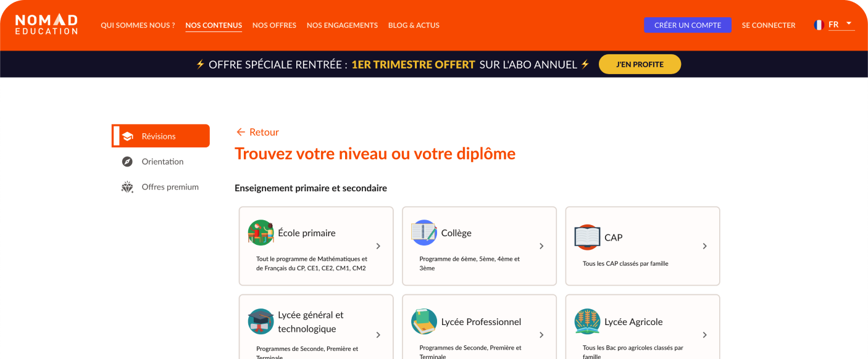Click 'Tous les Bac pro agricoles' description
This screenshot has width=868, height=359.
point(633,352)
